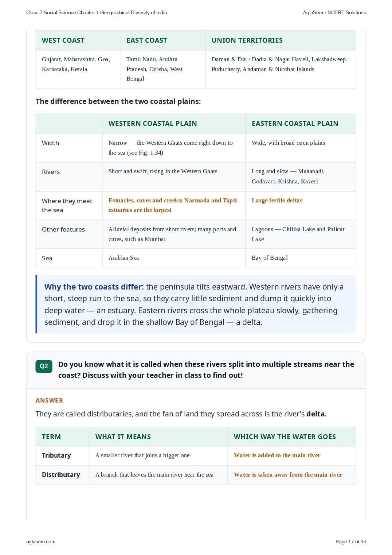The height and width of the screenshot is (555, 392).
Task: Select the Rivers row label
Action: pos(51,172)
